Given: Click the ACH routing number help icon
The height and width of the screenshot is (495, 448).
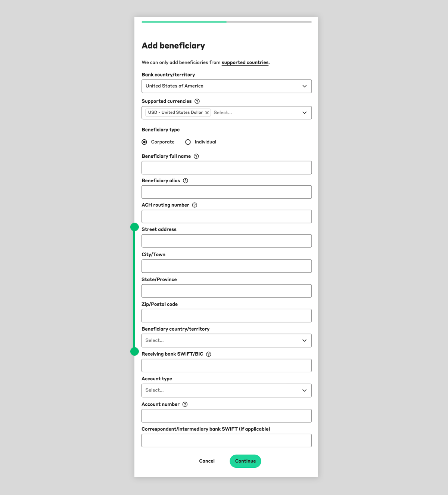Looking at the screenshot, I should click(195, 205).
